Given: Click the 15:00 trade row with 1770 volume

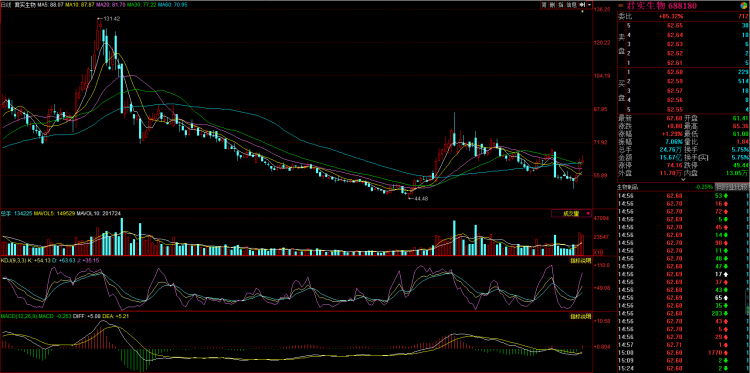Looking at the screenshot, I should [x=683, y=352].
